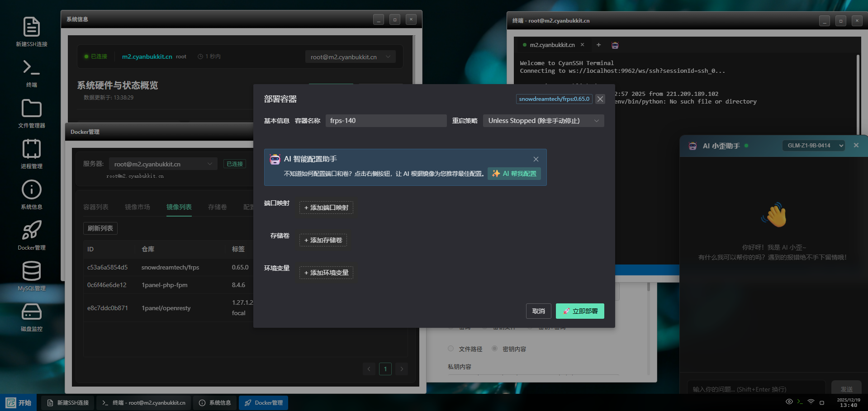The image size is (868, 411).
Task: Click 添加环境变量 button
Action: click(326, 273)
